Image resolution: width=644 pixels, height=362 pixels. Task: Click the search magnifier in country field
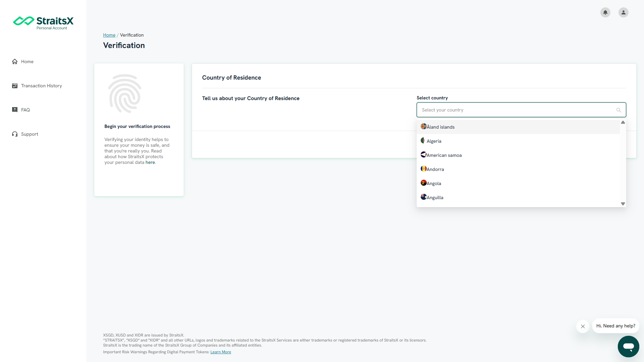(x=618, y=110)
